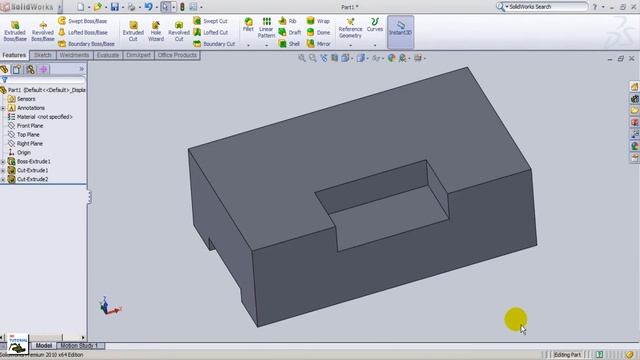Viewport: 640px width, 360px height.
Task: Switch to the Motion Study 1 tab
Action: coord(80,346)
